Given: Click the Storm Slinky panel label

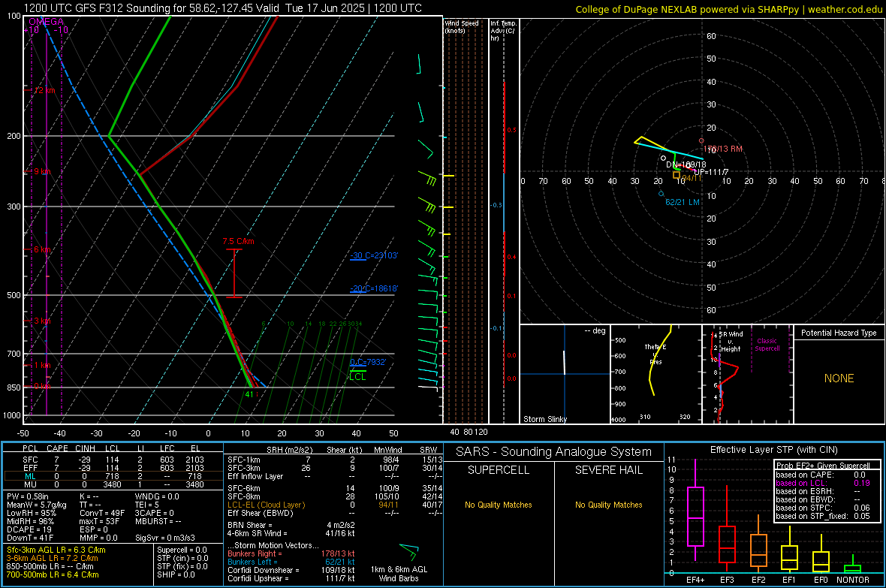Looking at the screenshot, I should 544,419.
